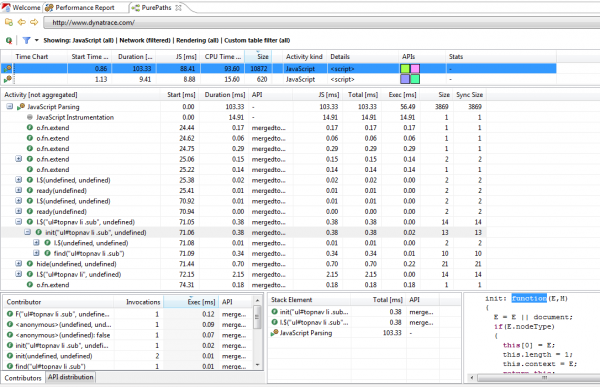The height and width of the screenshot is (387, 600).
Task: Click the green search icon beside filter
Action: pos(9,40)
